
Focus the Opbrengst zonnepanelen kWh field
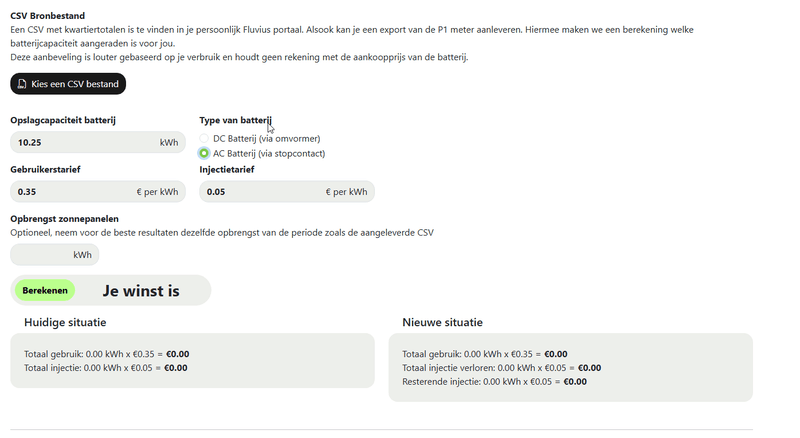click(x=40, y=255)
